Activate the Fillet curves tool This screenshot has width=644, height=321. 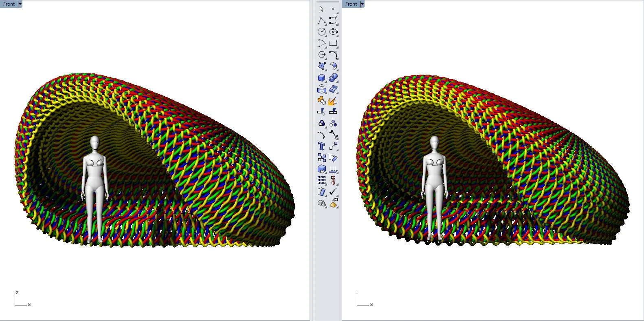[333, 55]
